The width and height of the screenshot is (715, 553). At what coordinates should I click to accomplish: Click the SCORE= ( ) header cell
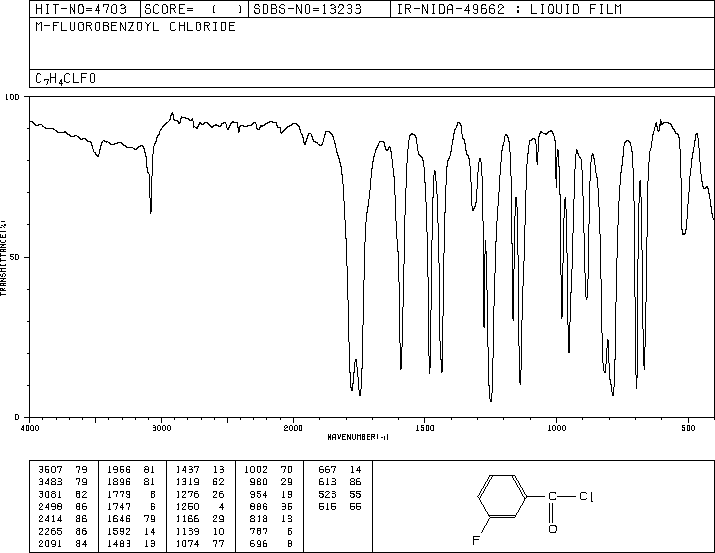pos(194,9)
